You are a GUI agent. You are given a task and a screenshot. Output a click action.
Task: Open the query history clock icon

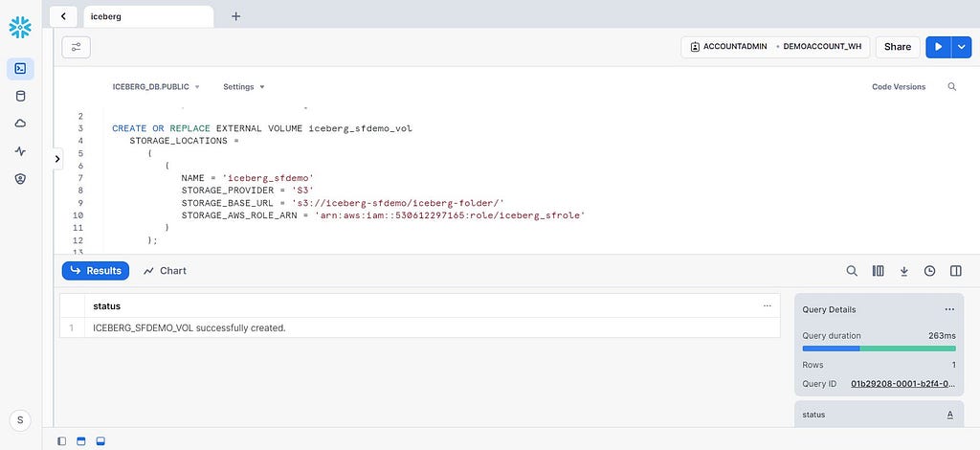930,271
